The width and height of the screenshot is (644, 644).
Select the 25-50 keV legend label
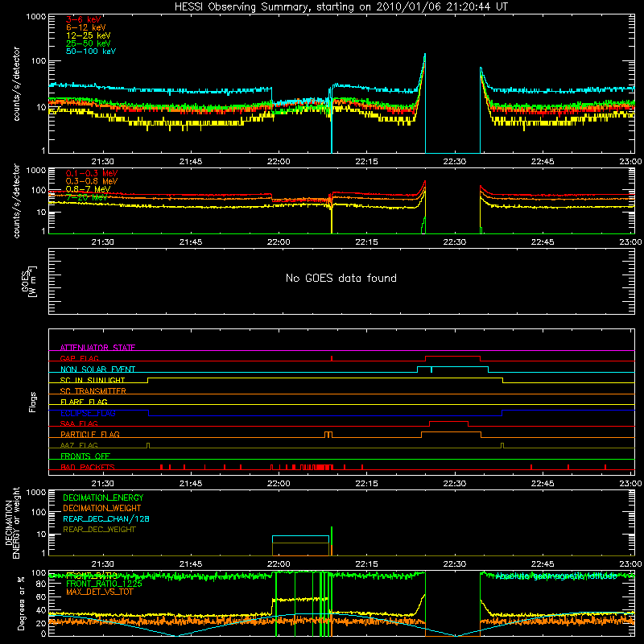(89, 43)
